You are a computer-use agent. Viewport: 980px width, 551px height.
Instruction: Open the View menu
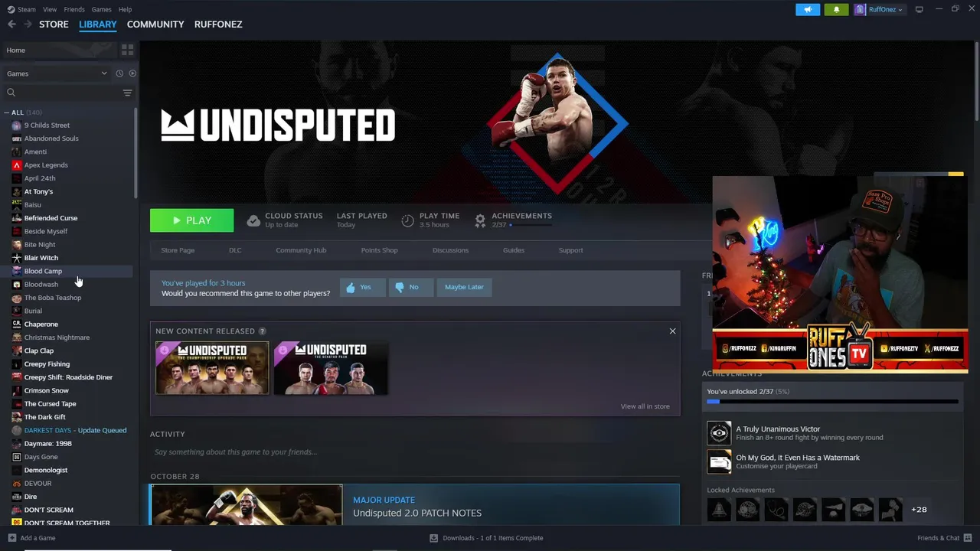(x=50, y=9)
